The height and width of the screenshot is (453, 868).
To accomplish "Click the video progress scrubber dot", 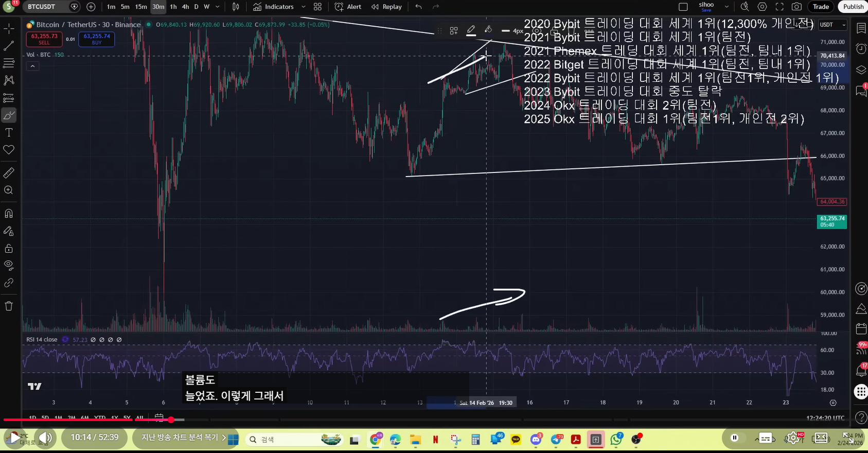I will pos(171,420).
